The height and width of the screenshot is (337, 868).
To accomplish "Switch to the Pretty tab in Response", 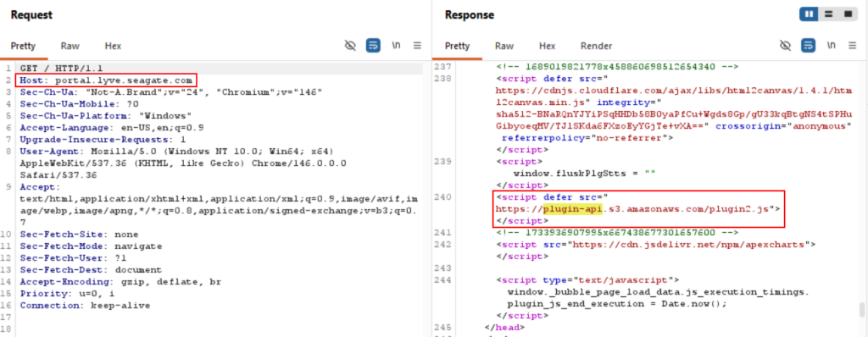I will coord(457,46).
